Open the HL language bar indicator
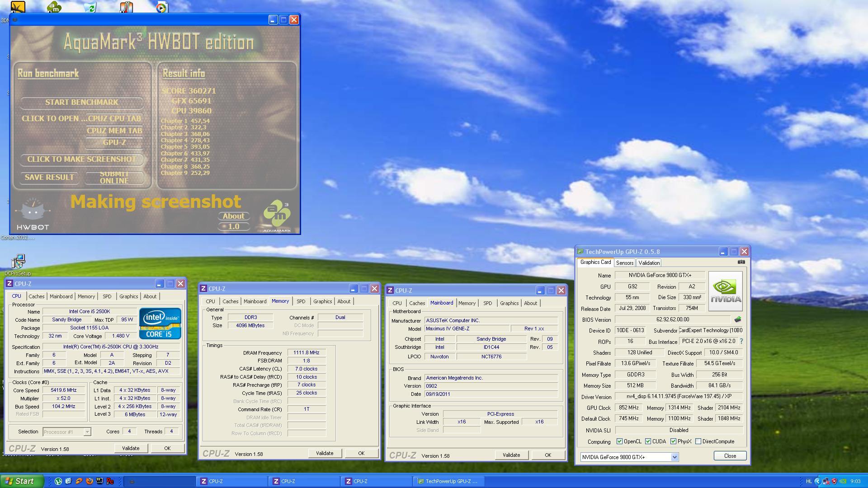The width and height of the screenshot is (868, 488). (809, 481)
